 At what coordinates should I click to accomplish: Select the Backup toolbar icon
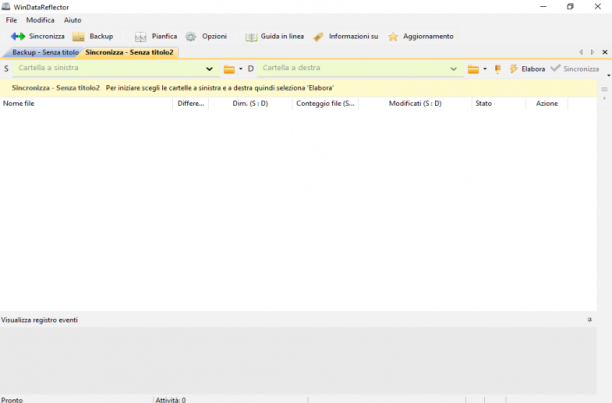pos(78,37)
